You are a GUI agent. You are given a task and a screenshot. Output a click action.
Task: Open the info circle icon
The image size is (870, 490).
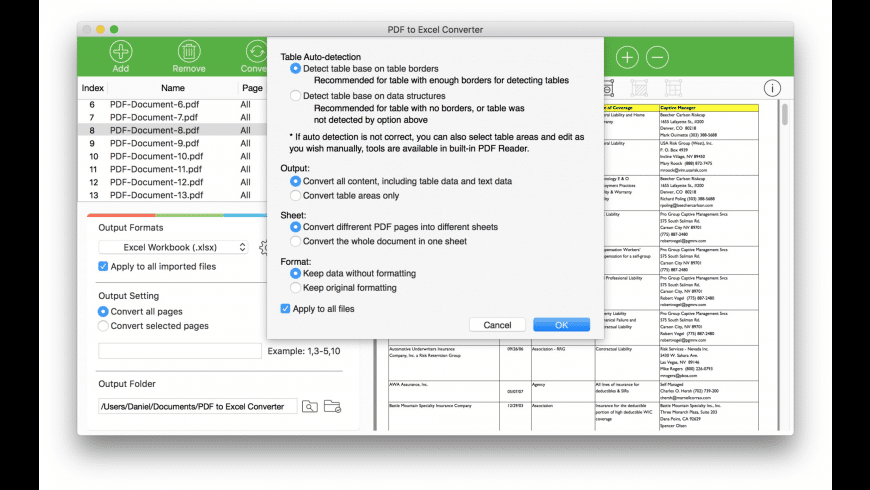772,88
